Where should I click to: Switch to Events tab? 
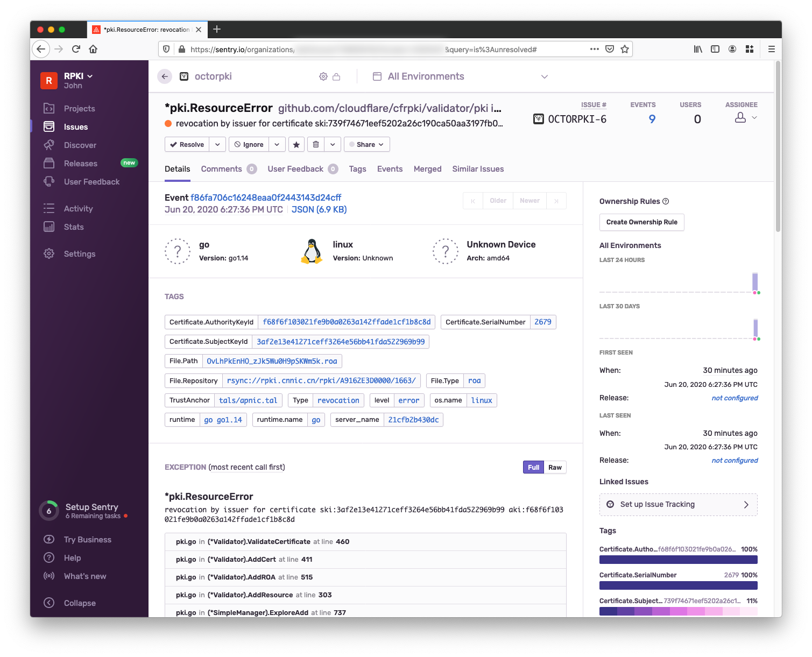click(x=390, y=169)
